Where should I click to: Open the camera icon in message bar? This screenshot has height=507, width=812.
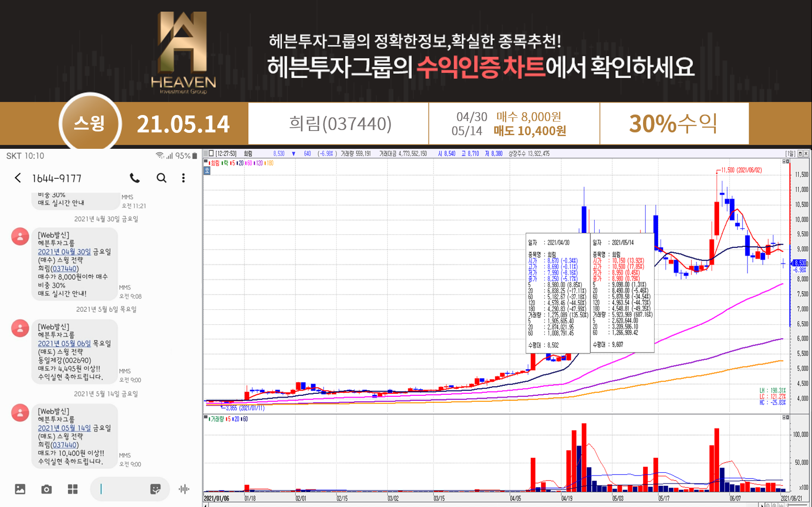point(46,489)
